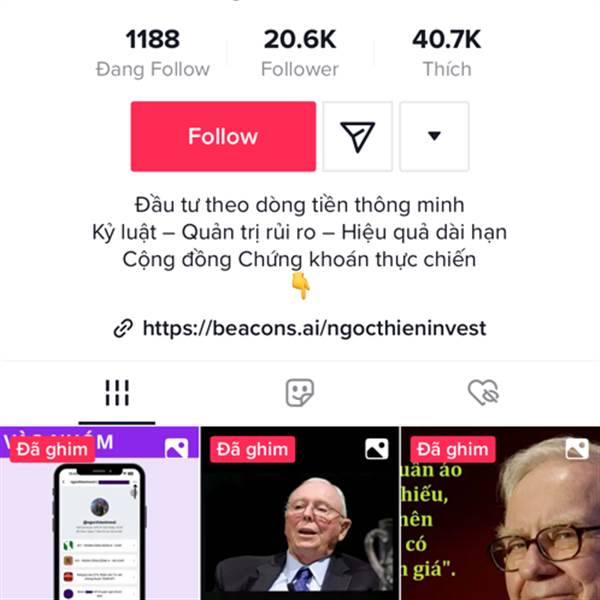Tap the pointing-down hand emoji
600x600 pixels.
(301, 286)
